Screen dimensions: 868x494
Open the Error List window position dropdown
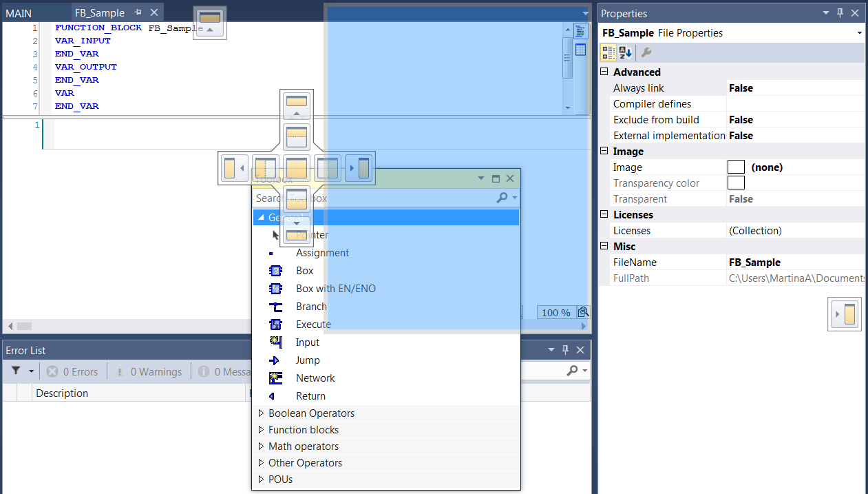551,350
